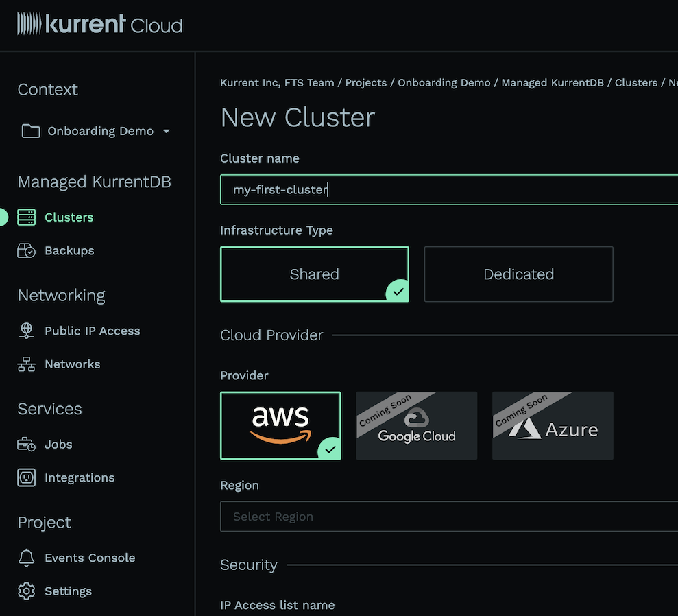Click the Onboarding Demo context label

click(x=100, y=131)
